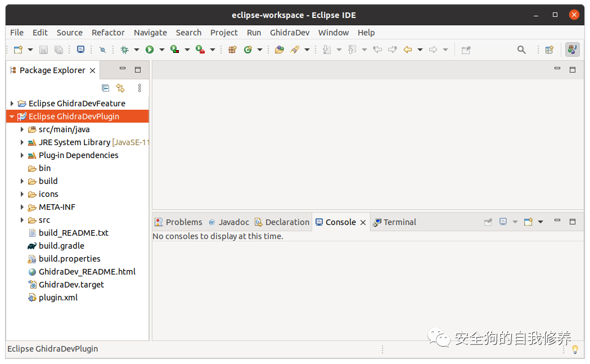This screenshot has width=590, height=364.
Task: Select the Java perspective icon
Action: click(x=573, y=50)
